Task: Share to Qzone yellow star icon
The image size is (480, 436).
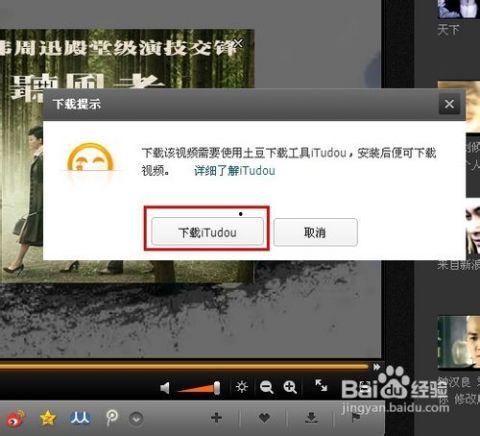Action: click(48, 418)
